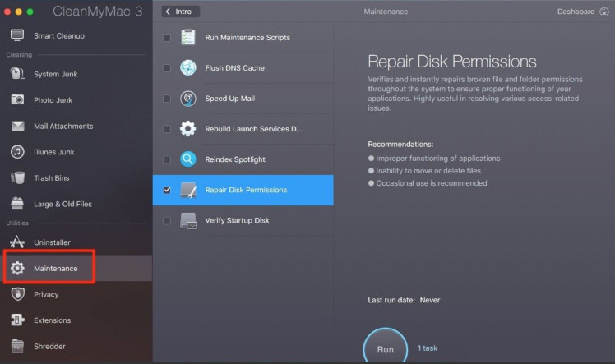Choose Large & Old Files in sidebar

(x=62, y=204)
